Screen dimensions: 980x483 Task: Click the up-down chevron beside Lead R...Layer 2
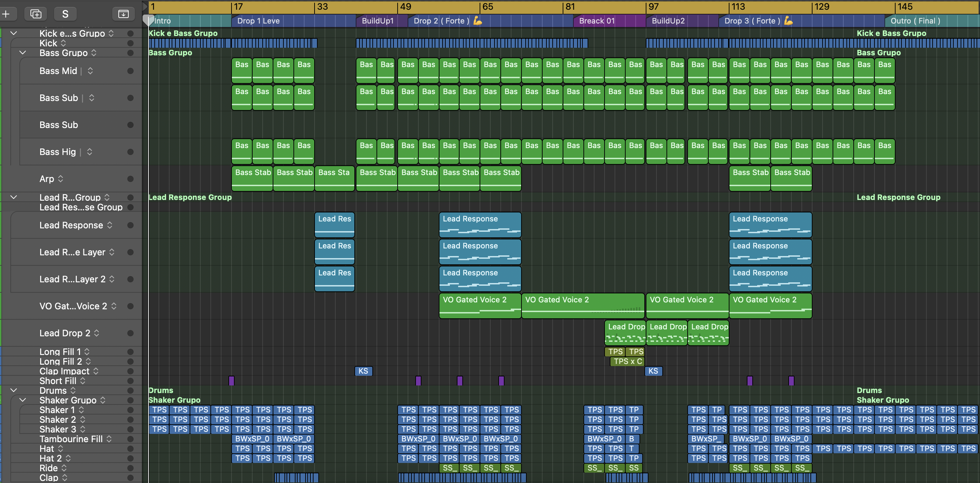tap(112, 279)
